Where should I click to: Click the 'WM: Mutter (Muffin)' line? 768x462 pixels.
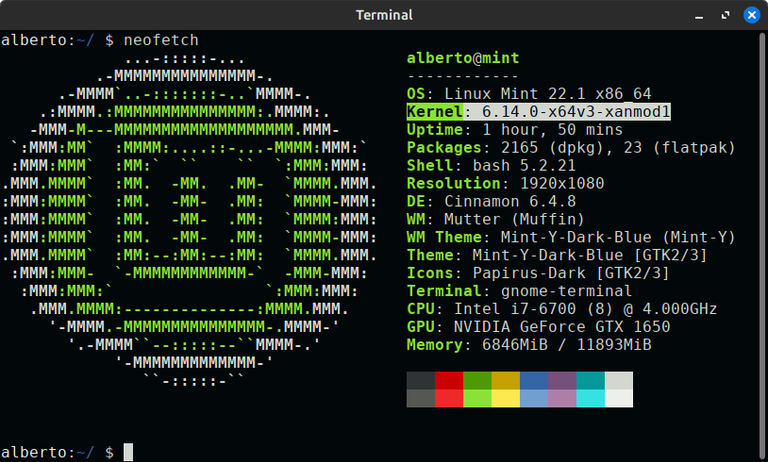pos(496,219)
